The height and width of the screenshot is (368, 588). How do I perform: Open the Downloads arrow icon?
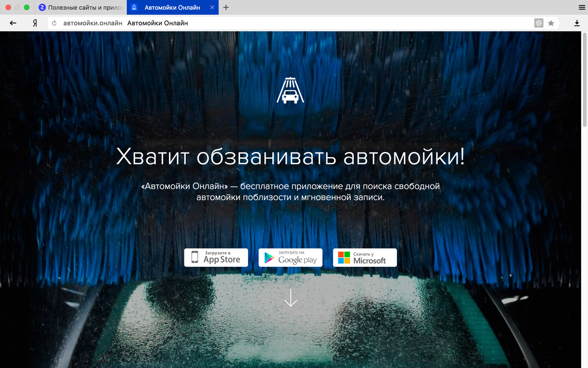point(577,23)
